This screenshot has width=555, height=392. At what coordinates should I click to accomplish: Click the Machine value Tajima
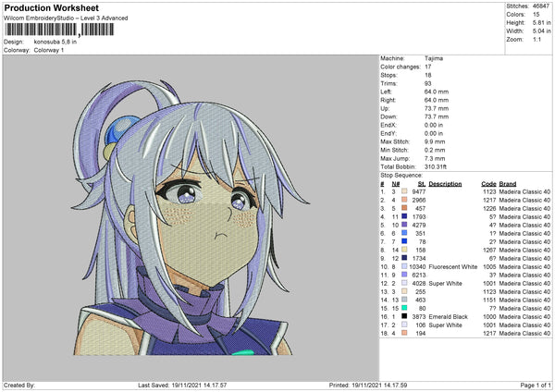[x=434, y=58]
